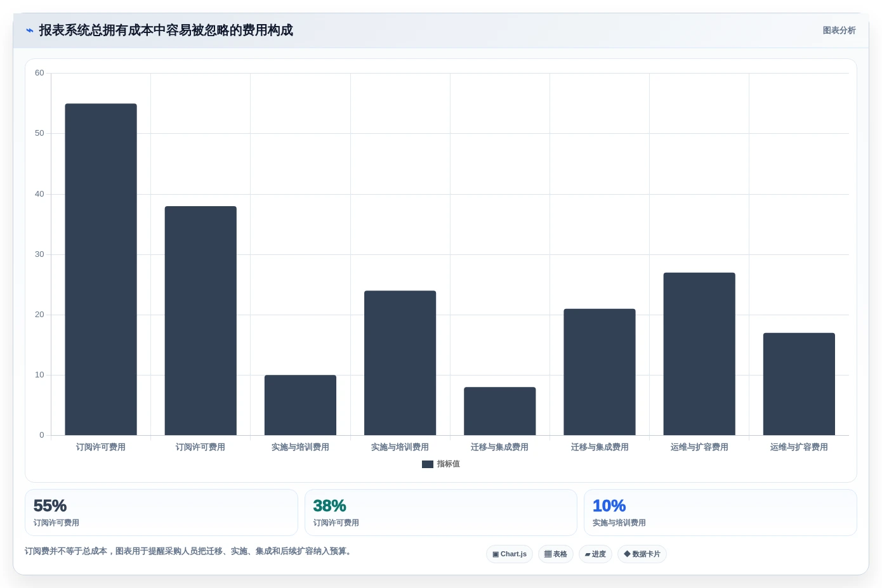882x588 pixels.
Task: Click the 实施与培训费用 bar at value 10
Action: (x=300, y=405)
